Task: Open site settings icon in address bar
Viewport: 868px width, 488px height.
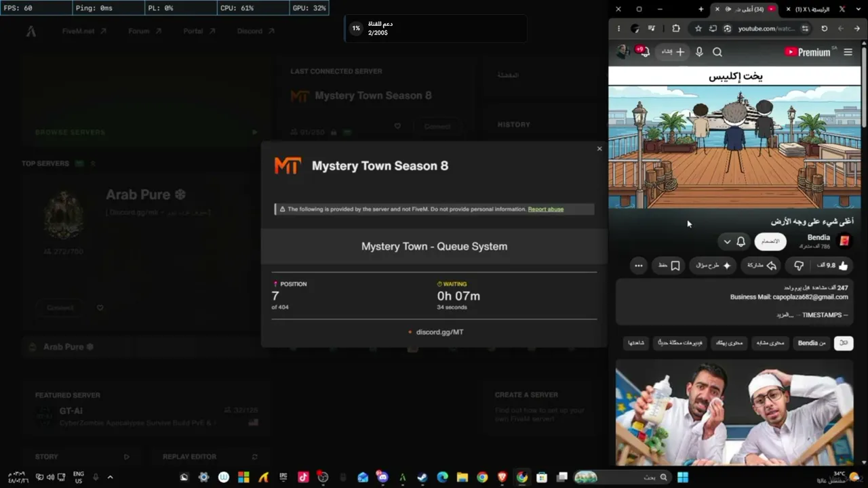Action: (x=805, y=28)
